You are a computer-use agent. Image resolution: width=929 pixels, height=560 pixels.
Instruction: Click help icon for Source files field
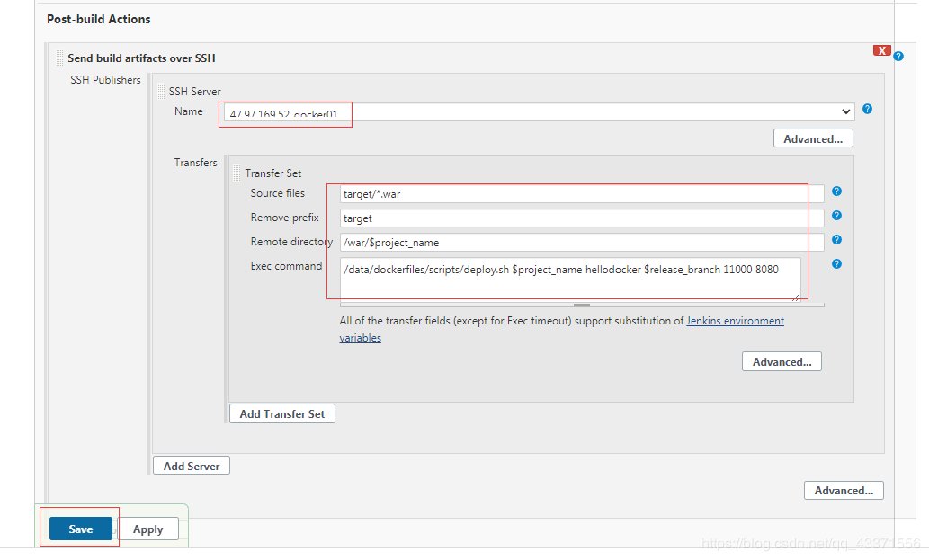(836, 191)
